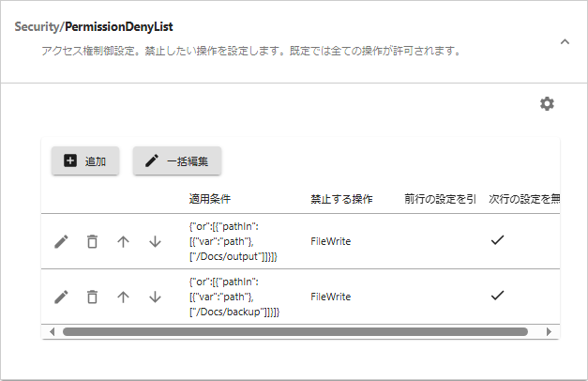The width and height of the screenshot is (588, 381).
Task: Click the table scrollbar's right arrow
Action: [549, 331]
